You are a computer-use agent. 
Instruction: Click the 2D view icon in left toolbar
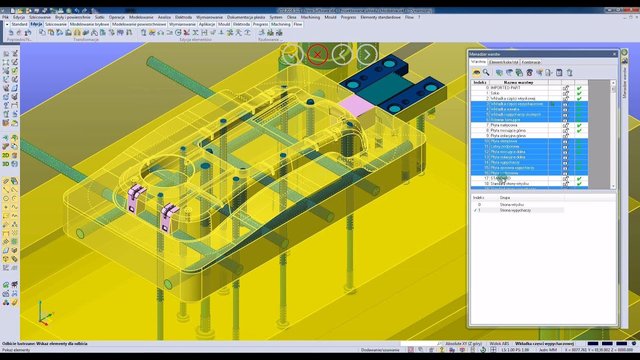(6, 156)
